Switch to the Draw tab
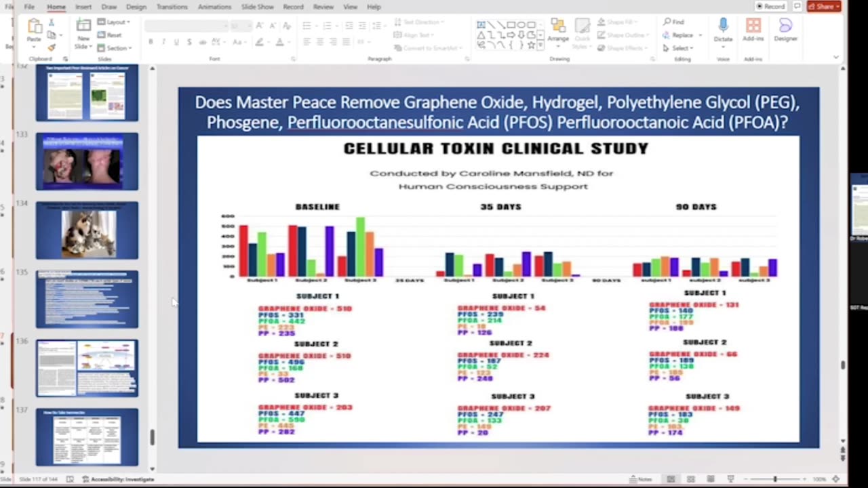868x488 pixels. coord(109,7)
